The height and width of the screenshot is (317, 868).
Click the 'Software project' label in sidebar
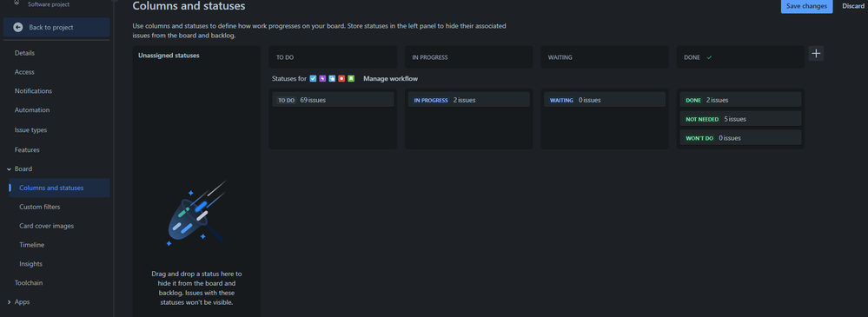(x=49, y=3)
